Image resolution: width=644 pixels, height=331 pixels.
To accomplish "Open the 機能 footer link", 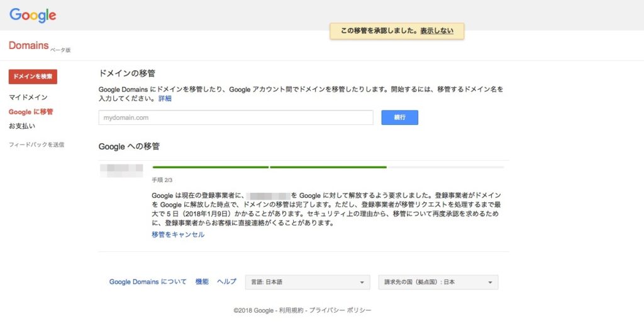I will [202, 282].
